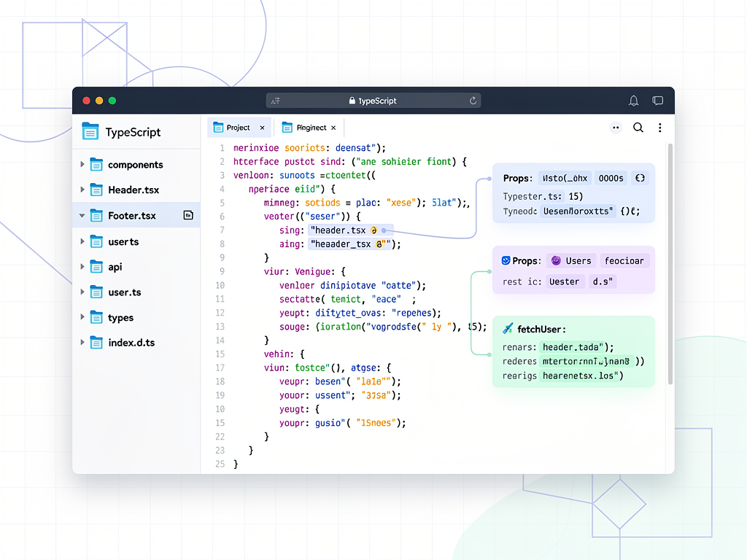The width and height of the screenshot is (747, 560).
Task: Close the Pinginect tab
Action: point(333,128)
